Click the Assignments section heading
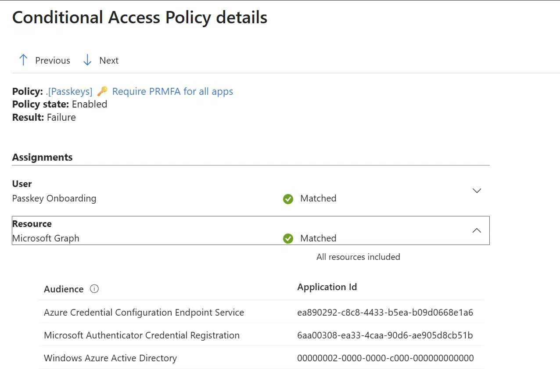The height and width of the screenshot is (392, 560). click(x=43, y=157)
